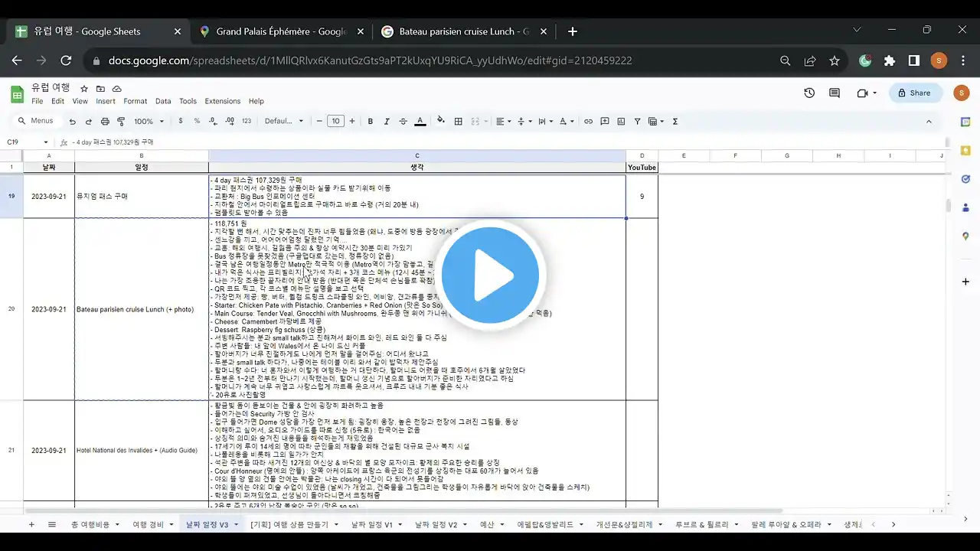This screenshot has width=980, height=551.
Task: Open text wrapping dropdown
Action: coord(545,121)
